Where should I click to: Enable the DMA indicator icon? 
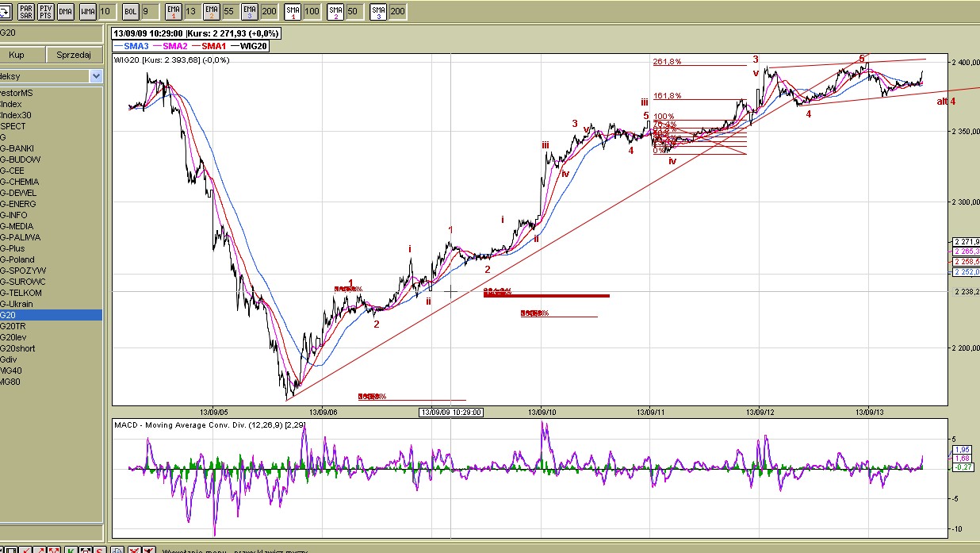[66, 11]
